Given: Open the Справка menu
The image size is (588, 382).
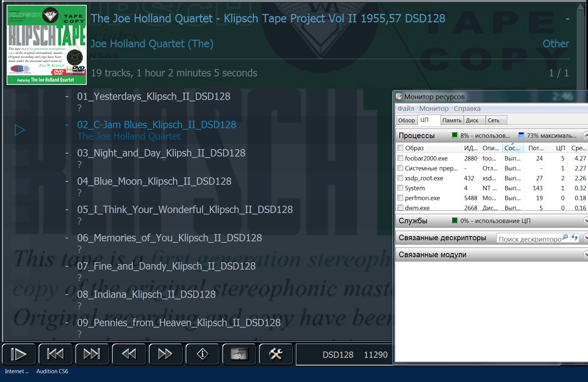Looking at the screenshot, I should pos(467,109).
